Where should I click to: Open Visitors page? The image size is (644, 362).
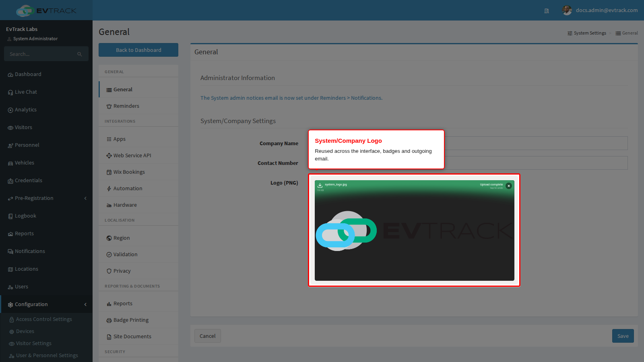[46, 128]
